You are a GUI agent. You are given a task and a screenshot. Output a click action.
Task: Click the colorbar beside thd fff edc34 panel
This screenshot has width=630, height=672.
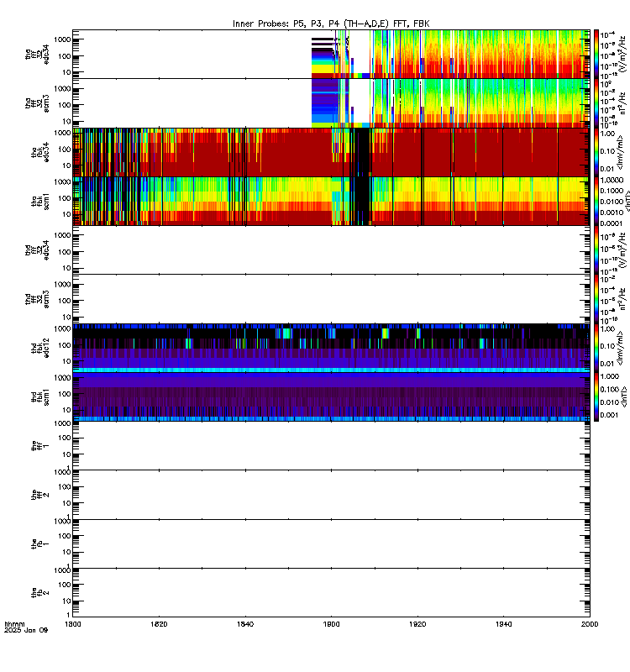(x=596, y=249)
